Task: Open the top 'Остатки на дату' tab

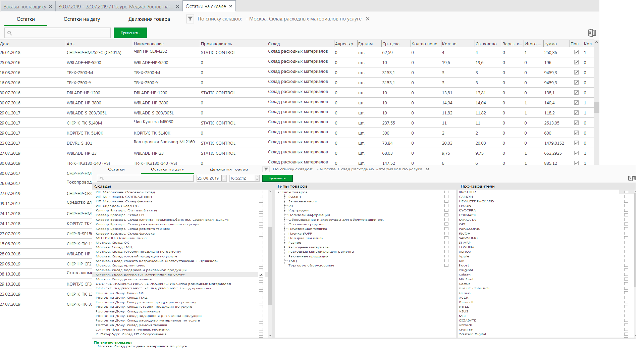Action: pos(82,19)
